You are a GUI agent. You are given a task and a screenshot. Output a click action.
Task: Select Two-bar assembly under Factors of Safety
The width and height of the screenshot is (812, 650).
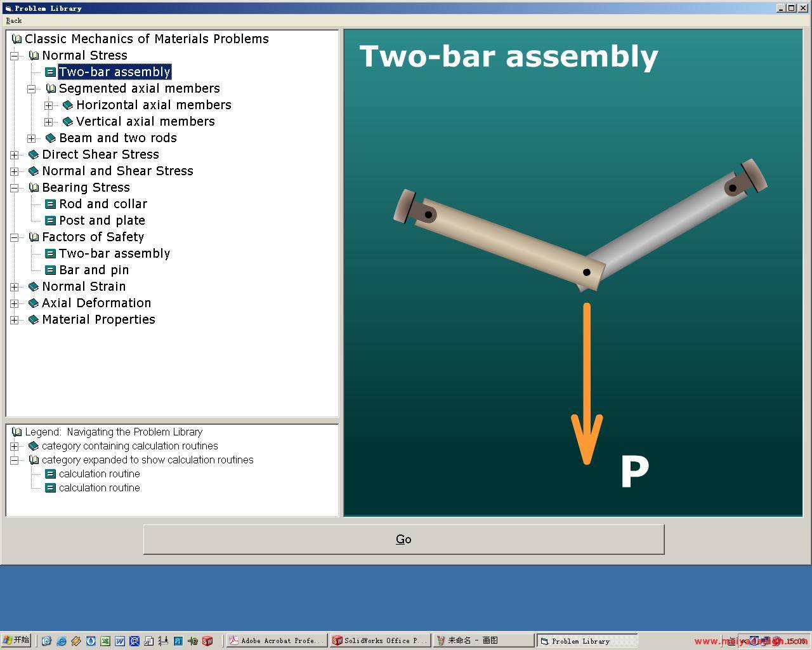point(114,254)
